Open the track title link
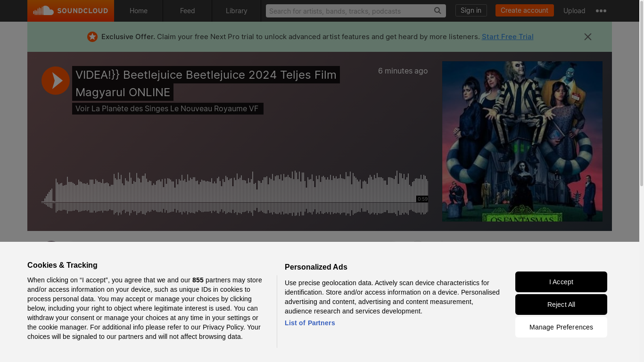Image resolution: width=644 pixels, height=362 pixels. click(x=206, y=83)
